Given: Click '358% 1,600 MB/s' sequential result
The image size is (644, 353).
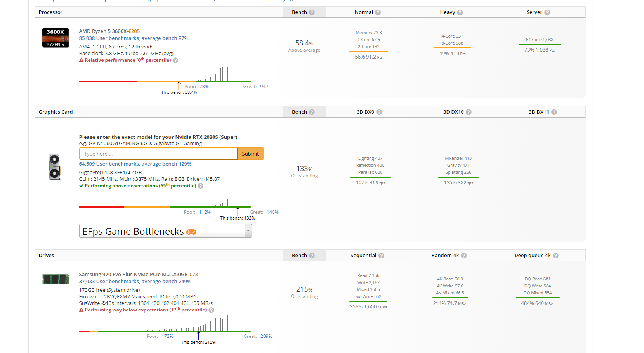Looking at the screenshot, I should 368,307.
